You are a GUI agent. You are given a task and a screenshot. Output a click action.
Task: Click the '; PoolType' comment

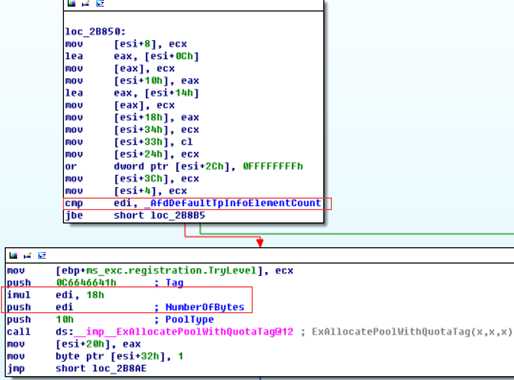(184, 319)
